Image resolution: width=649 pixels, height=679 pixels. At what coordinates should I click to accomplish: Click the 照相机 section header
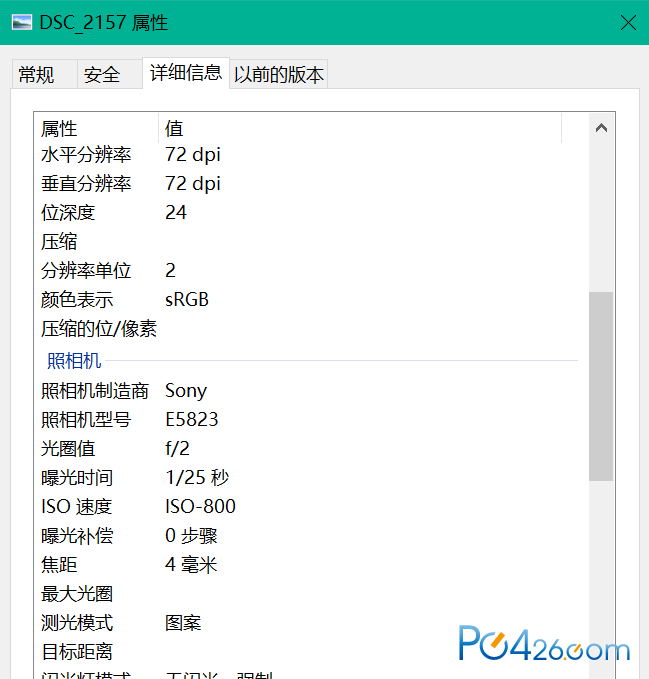pos(74,360)
